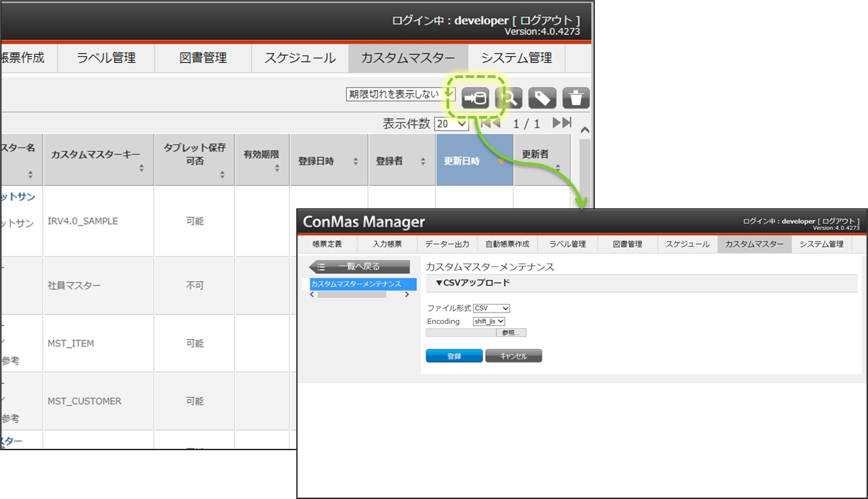Go to the first page arrow
This screenshot has height=499, width=868.
point(490,123)
